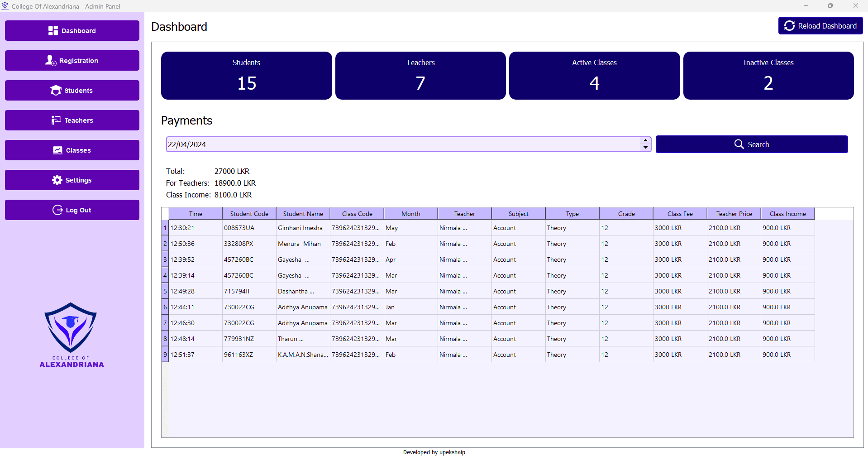Click the Log Out arrow icon
This screenshot has width=868, height=461.
[x=57, y=210]
